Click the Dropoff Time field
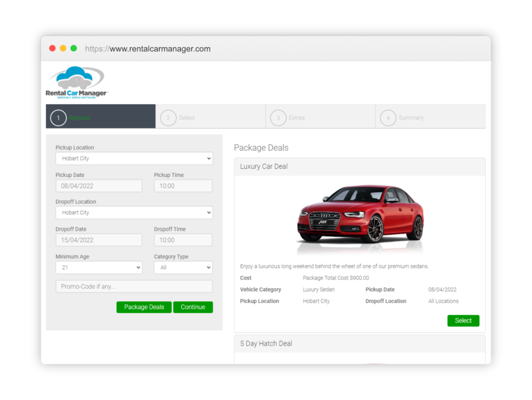Viewport: 532px width, 400px height. (183, 240)
